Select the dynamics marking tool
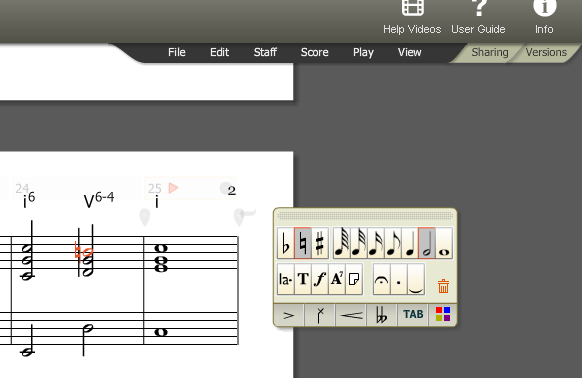 click(x=320, y=279)
